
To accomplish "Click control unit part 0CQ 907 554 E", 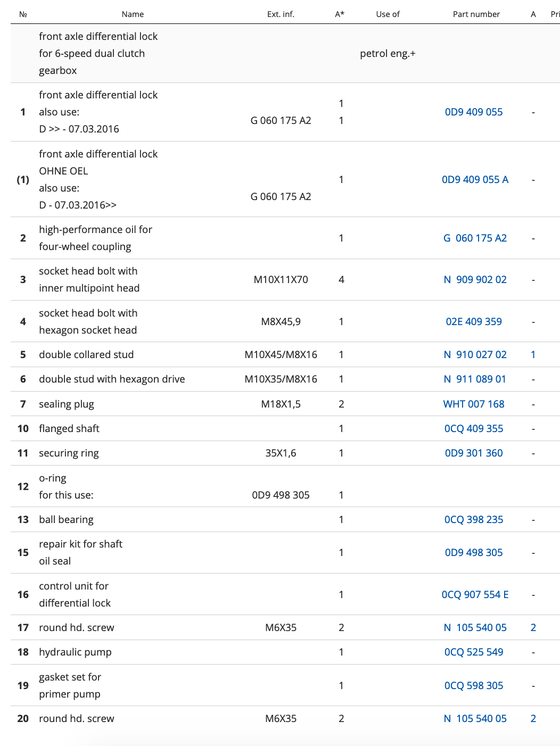I will (475, 595).
